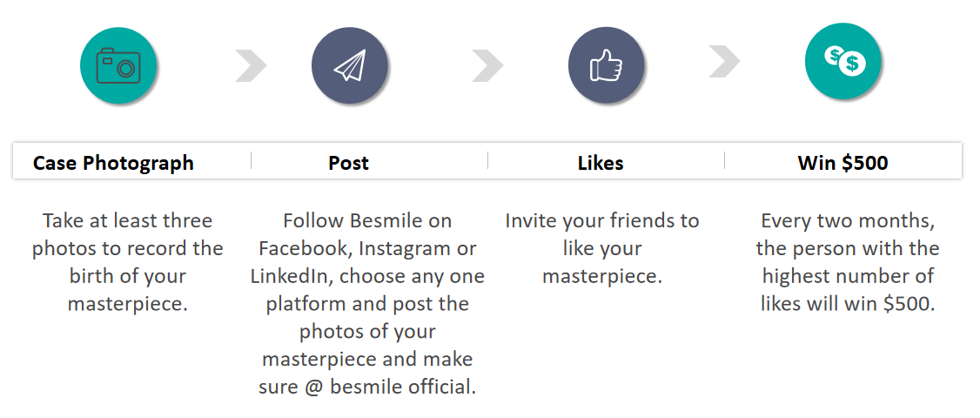Click the 'Follow Besmile on Facebook' paragraph
The image size is (980, 418).
(x=367, y=304)
